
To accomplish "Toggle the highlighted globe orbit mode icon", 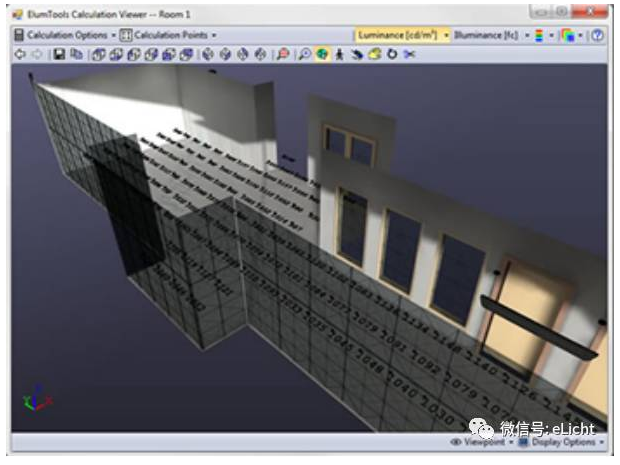I will pyautogui.click(x=322, y=54).
